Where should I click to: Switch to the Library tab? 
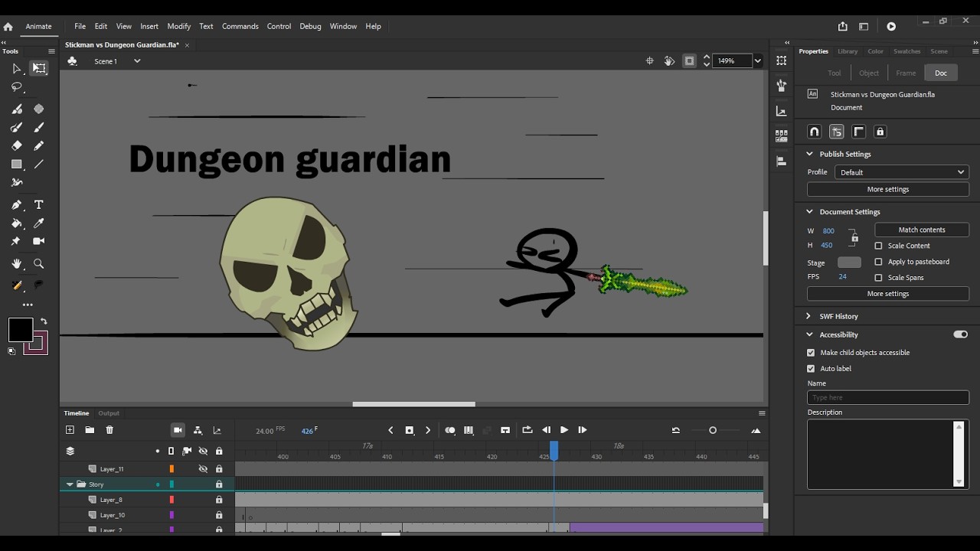[848, 51]
